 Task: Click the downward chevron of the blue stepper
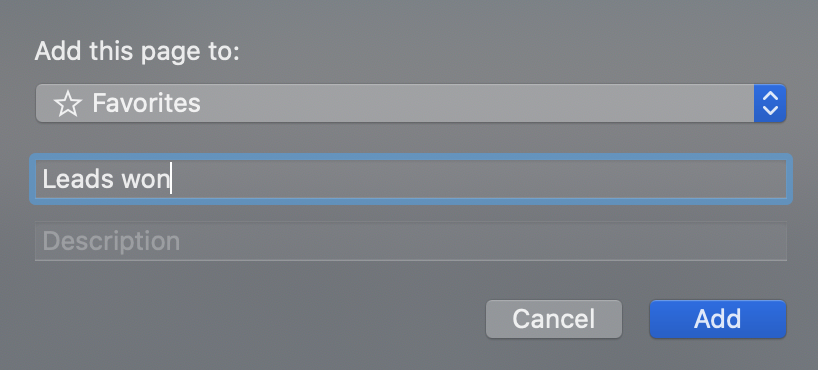(x=770, y=111)
